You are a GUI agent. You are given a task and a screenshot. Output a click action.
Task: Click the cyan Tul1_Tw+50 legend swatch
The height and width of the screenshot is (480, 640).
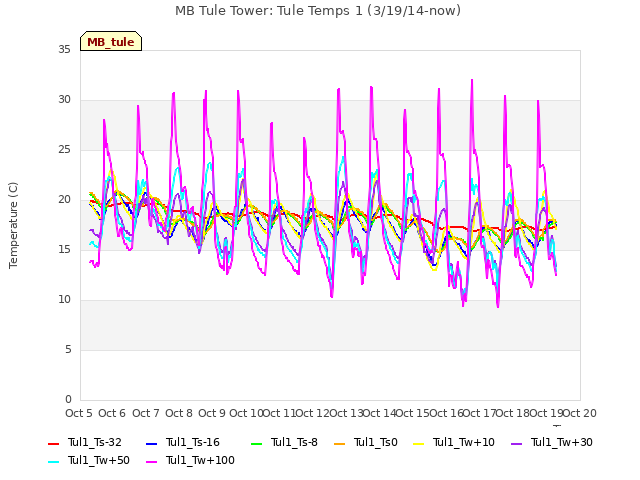coord(53,462)
